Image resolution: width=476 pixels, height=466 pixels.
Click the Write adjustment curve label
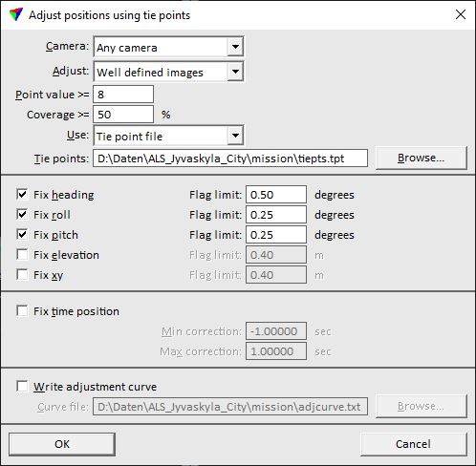click(96, 387)
